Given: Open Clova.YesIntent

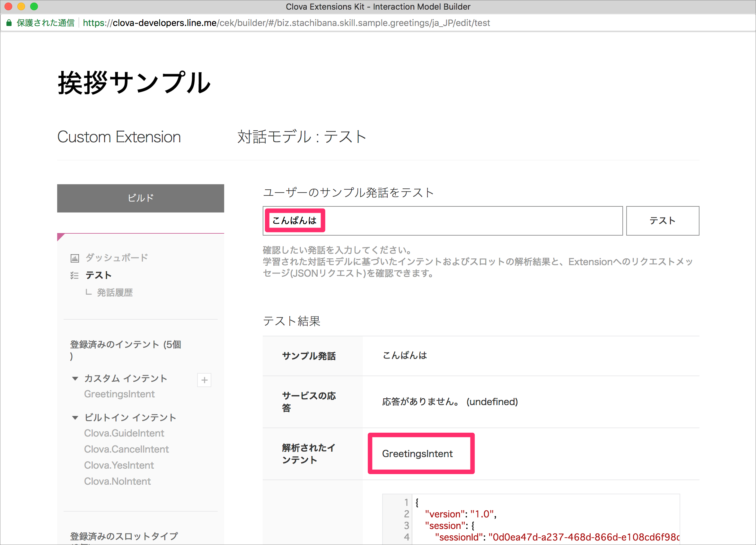Looking at the screenshot, I should [x=119, y=465].
